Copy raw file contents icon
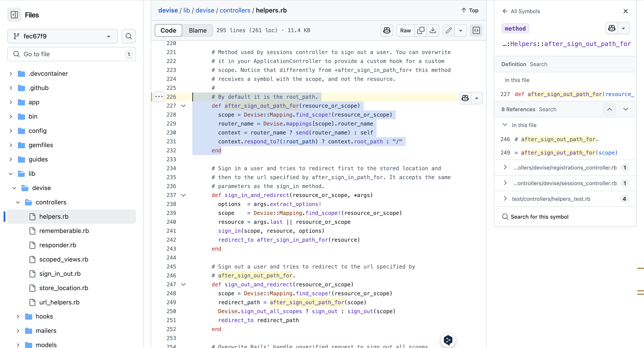Screen dimensions: 644x348 coord(421,30)
